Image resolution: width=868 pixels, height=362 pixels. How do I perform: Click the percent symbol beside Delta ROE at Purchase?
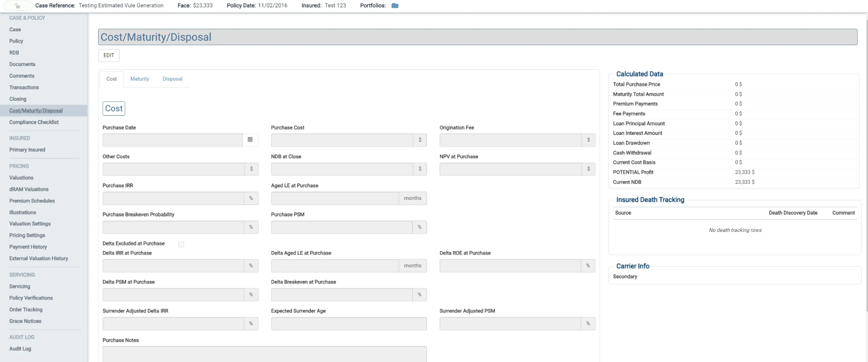point(588,266)
